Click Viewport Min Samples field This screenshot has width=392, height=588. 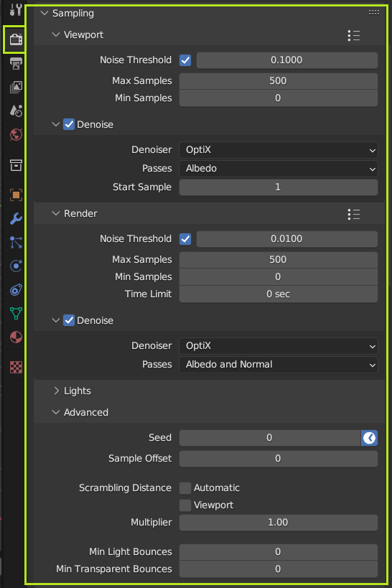tap(279, 98)
